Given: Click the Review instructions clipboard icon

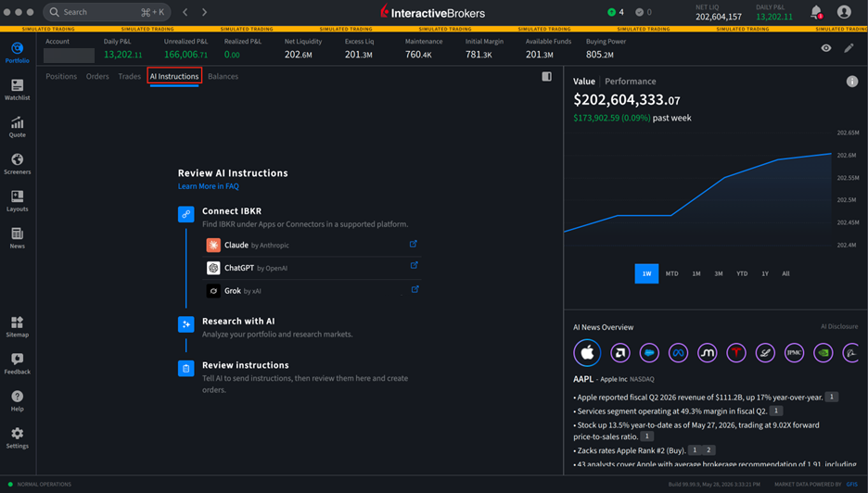Looking at the screenshot, I should click(x=186, y=368).
